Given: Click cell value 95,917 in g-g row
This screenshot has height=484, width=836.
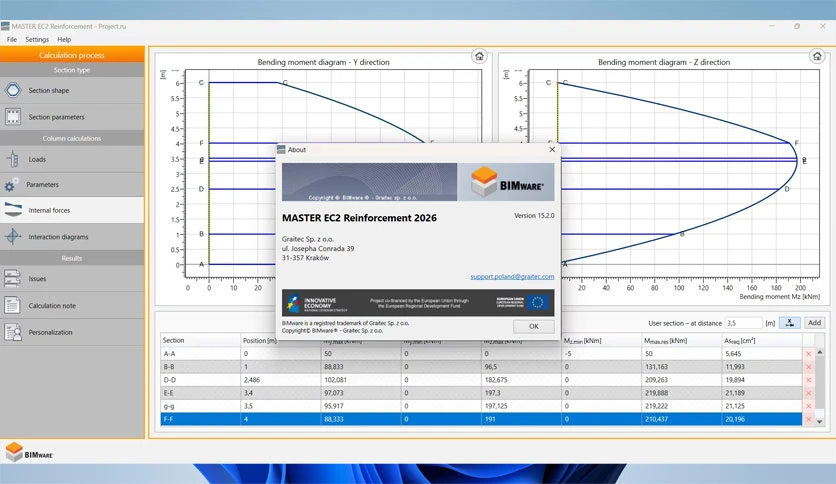Looking at the screenshot, I should click(x=334, y=406).
